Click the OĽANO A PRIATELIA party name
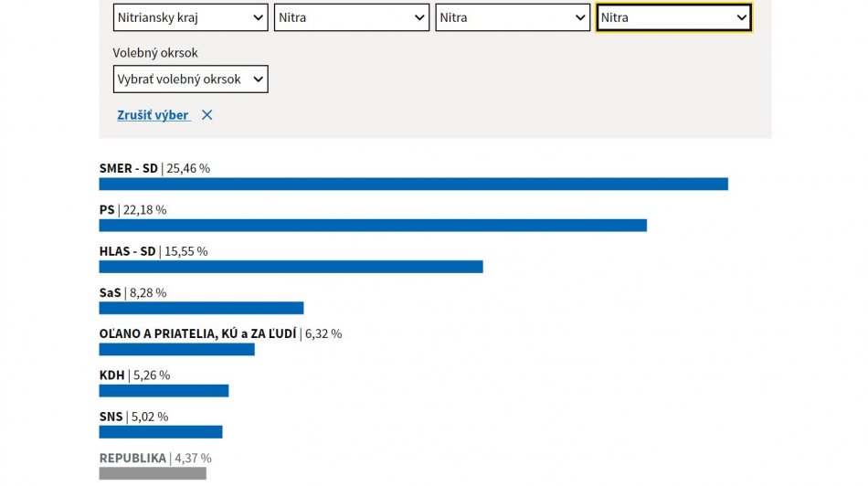The width and height of the screenshot is (868, 486). pyautogui.click(x=197, y=333)
